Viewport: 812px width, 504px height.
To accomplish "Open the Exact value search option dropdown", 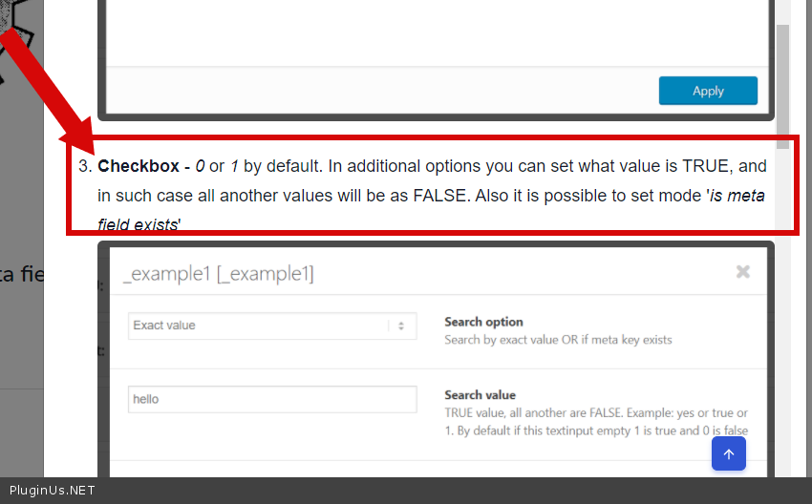I will click(272, 325).
